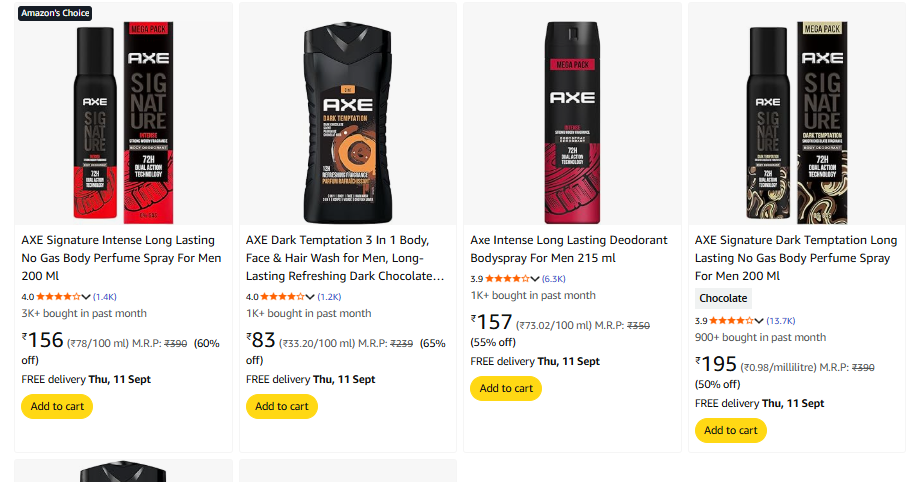Click the Amazon's Choice badge
The width and height of the screenshot is (911, 482).
tap(55, 13)
